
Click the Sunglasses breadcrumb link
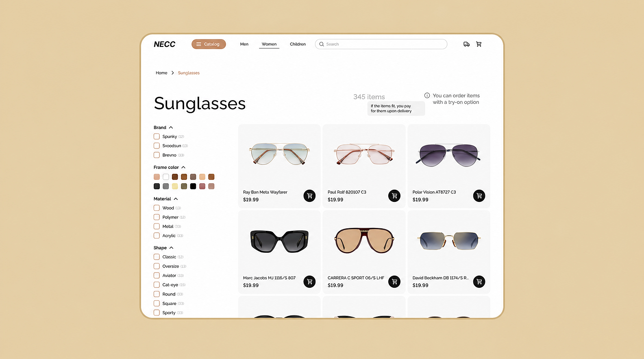pos(189,73)
